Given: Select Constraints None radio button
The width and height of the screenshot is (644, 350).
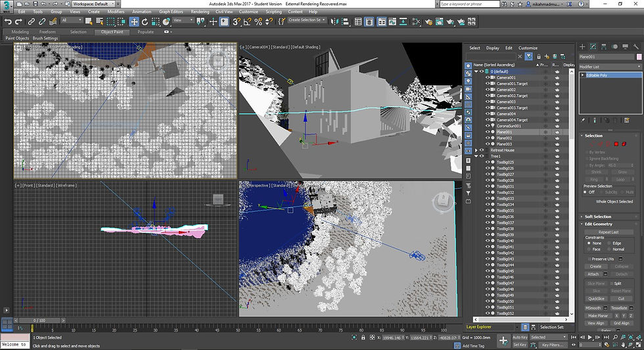Looking at the screenshot, I should pyautogui.click(x=589, y=243).
